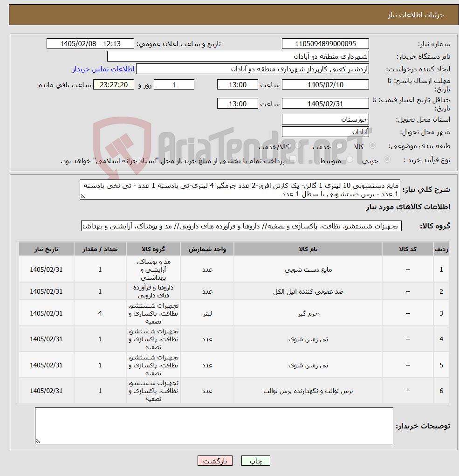
Task: Click the برس توالت و نگهدارنده item
Action: pos(308,391)
